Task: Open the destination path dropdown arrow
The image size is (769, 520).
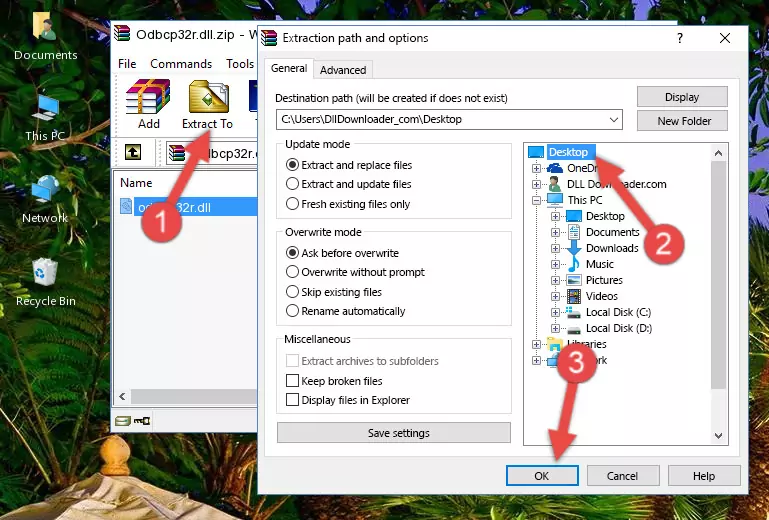Action: pos(614,120)
